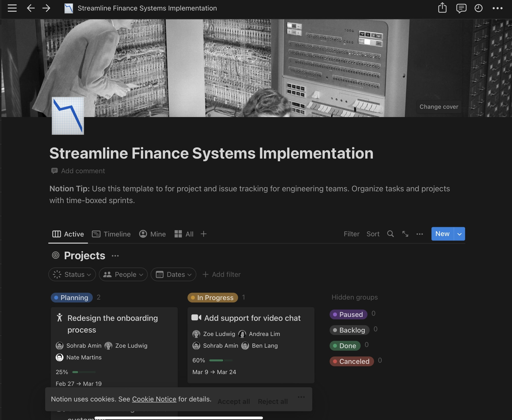Viewport: 512px width, 420px height.
Task: View page history via the clock icon
Action: pos(479,8)
